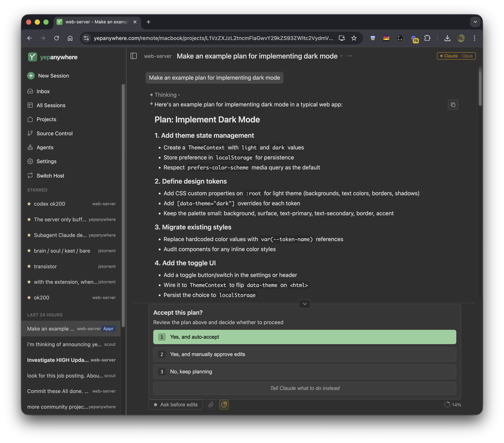Open Source Control from the sidebar
Screen dimensions: 504x443
(54, 133)
